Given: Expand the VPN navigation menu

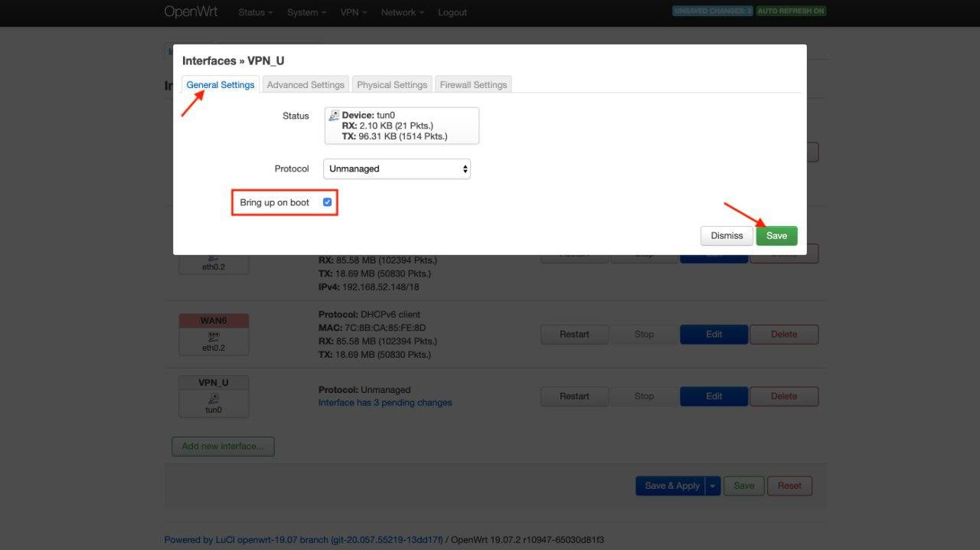Looking at the screenshot, I should 353,12.
